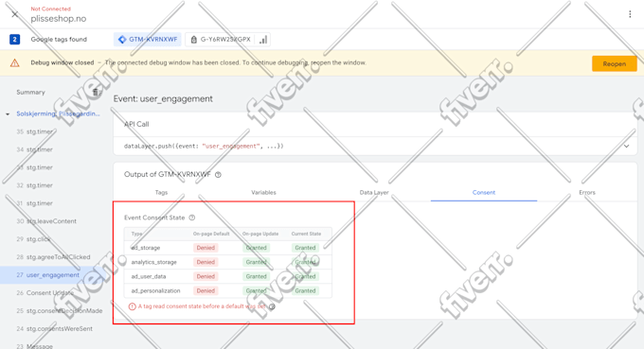Reopen the debug window
Screen dimensions: 644x349
tap(615, 63)
